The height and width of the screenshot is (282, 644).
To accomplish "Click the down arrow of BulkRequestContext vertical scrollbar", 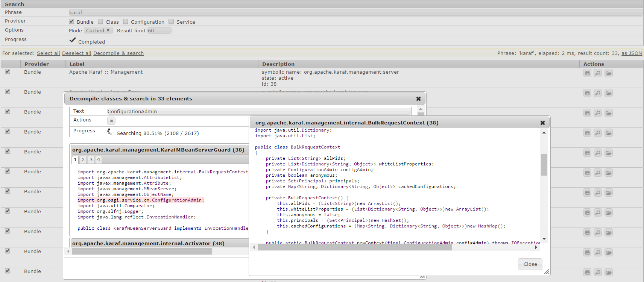I will (544, 239).
